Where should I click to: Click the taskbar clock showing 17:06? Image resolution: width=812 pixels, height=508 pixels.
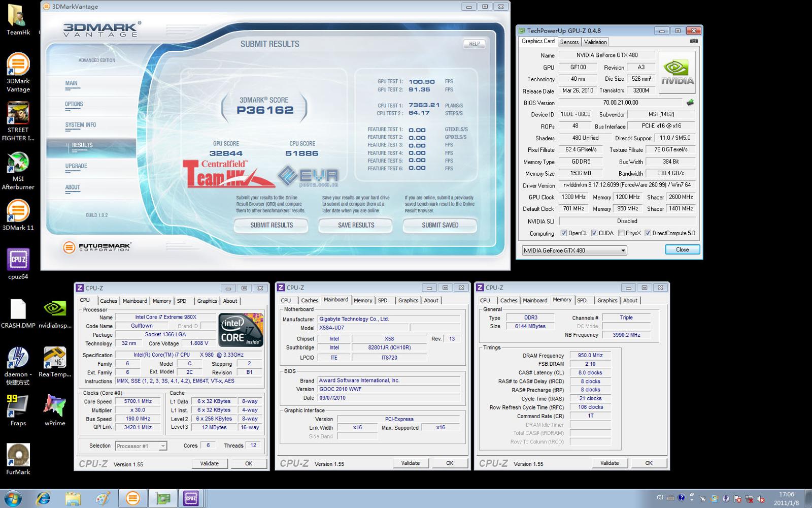pyautogui.click(x=786, y=498)
